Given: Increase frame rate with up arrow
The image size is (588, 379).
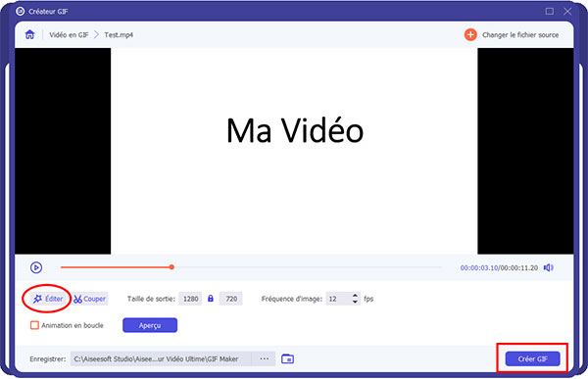Looking at the screenshot, I should (355, 296).
